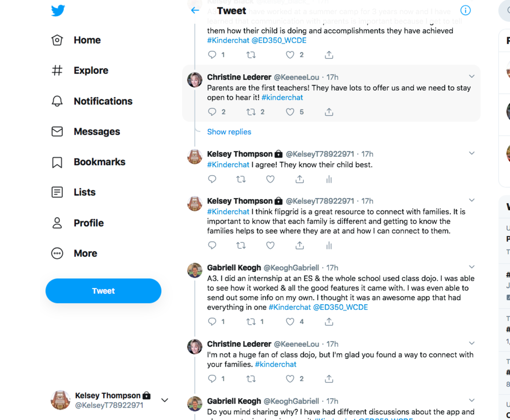This screenshot has width=510, height=420.
Task: View analytics on Kelsey's flipgrid tweet
Action: (329, 246)
